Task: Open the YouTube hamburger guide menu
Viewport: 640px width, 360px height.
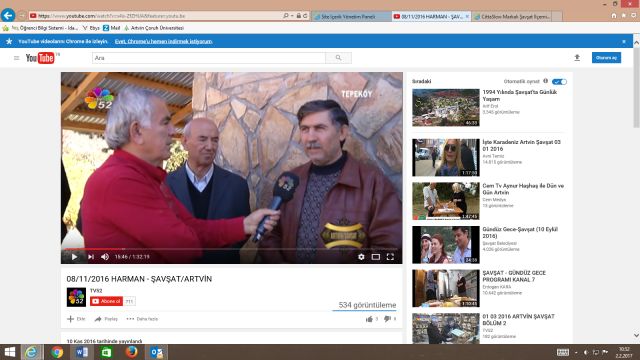Action: pos(16,58)
